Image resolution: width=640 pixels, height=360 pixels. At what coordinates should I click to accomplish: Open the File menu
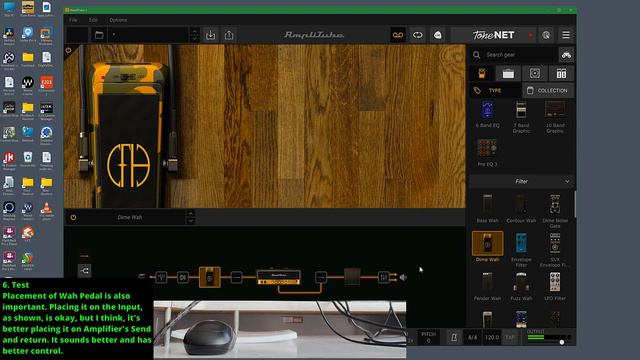point(73,20)
